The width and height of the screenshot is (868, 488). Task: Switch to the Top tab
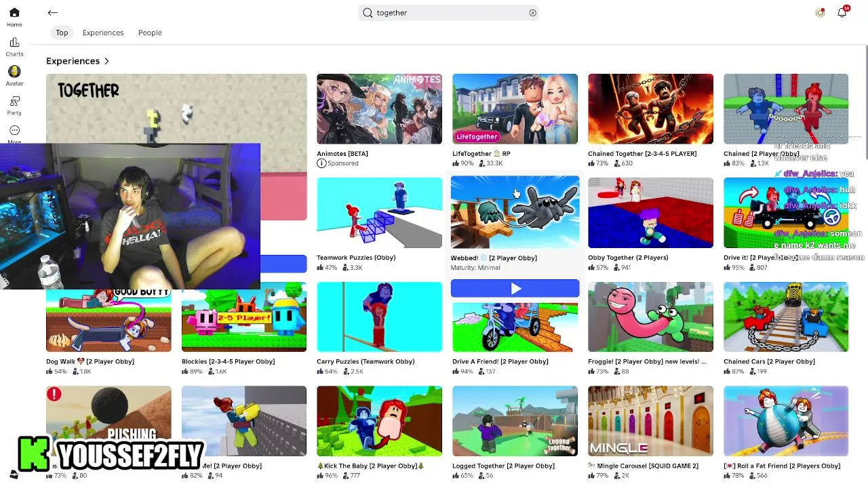click(x=62, y=33)
